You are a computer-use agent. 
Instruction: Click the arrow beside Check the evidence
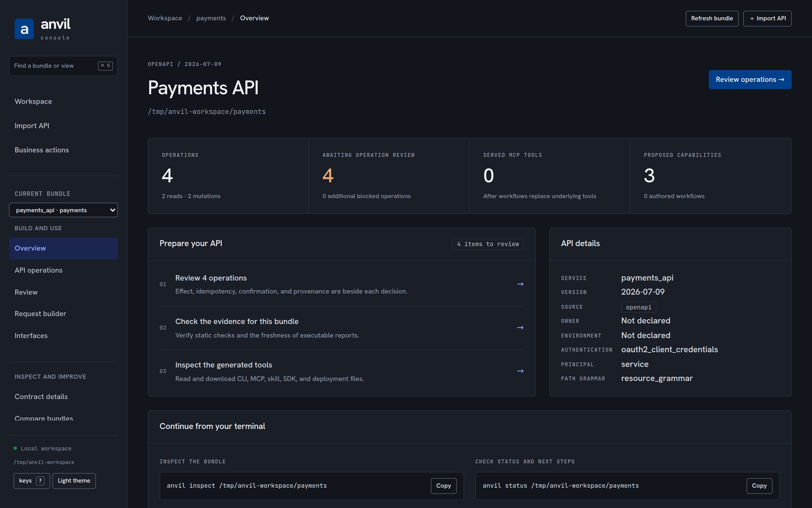click(520, 328)
